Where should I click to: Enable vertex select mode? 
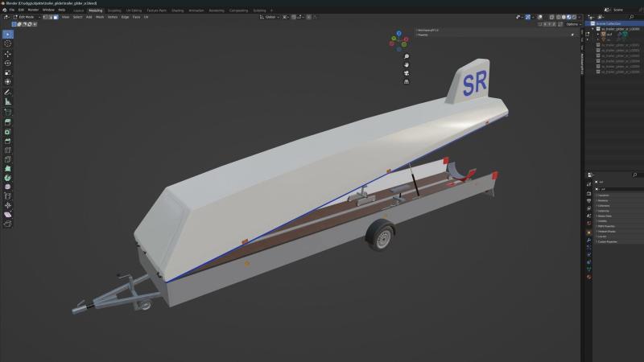point(45,17)
